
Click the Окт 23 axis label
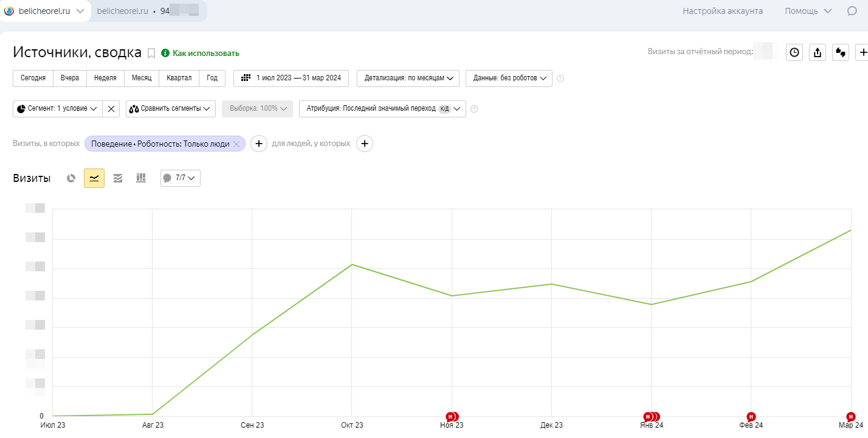coord(352,425)
